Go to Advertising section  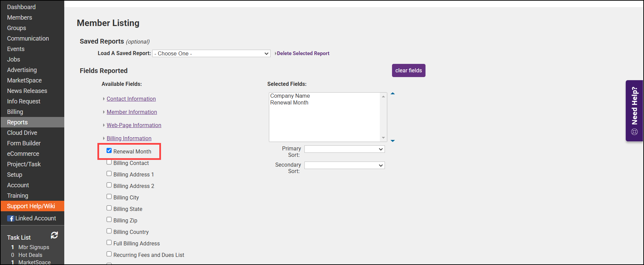point(22,70)
